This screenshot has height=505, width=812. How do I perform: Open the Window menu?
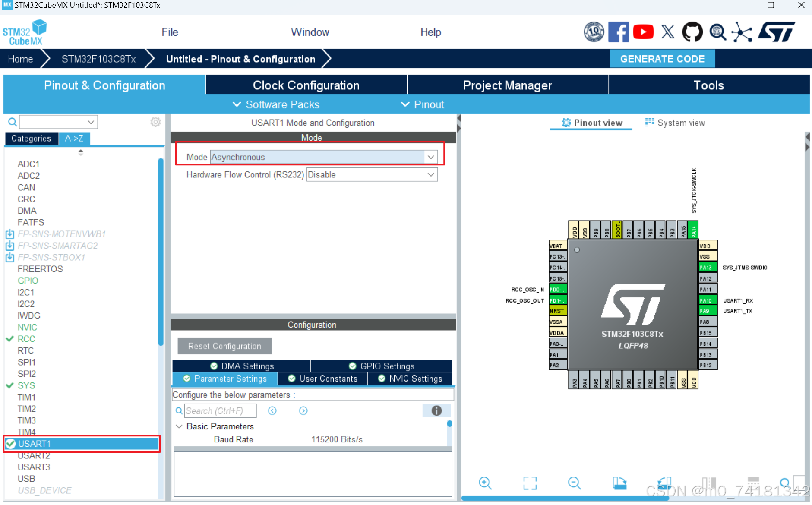pos(310,32)
